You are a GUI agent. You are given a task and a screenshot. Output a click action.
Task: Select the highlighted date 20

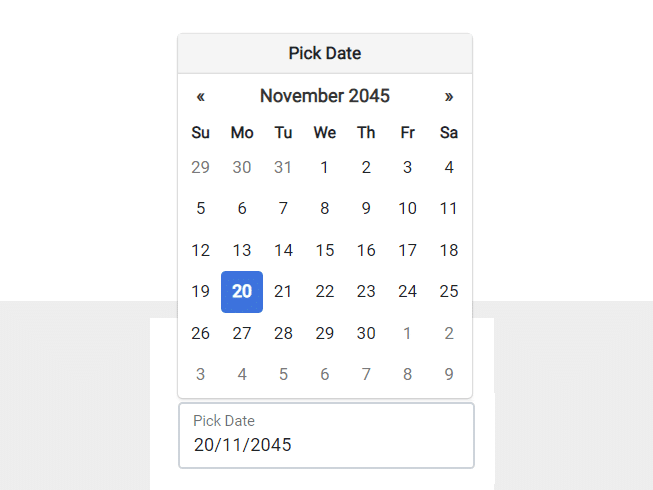(x=242, y=292)
